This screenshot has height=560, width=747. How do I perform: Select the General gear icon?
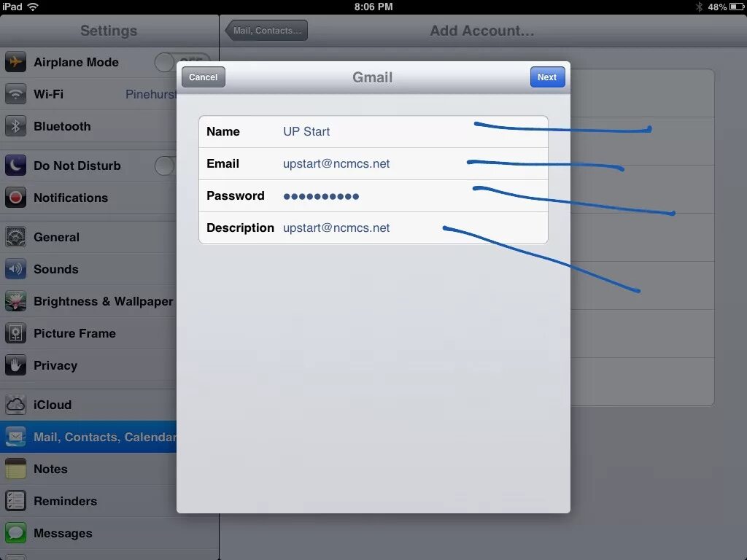click(15, 237)
